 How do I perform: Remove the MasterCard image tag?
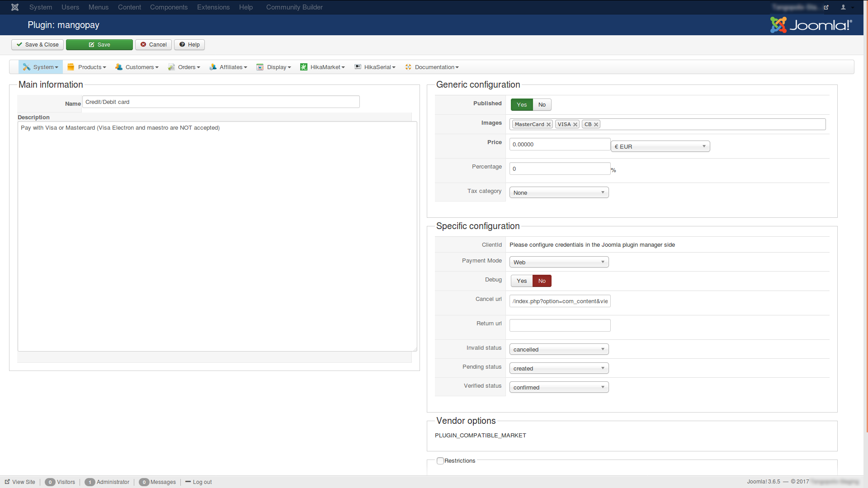[x=548, y=125]
